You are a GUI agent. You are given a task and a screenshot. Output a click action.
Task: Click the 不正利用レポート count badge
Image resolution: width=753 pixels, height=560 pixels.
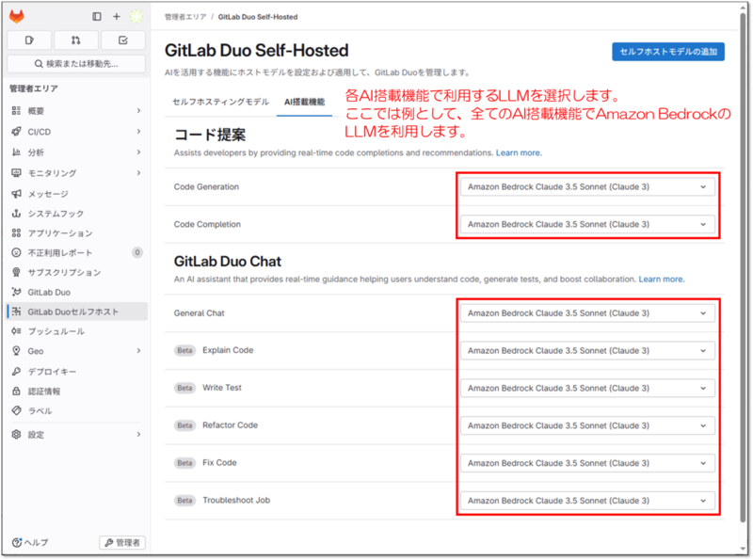137,252
